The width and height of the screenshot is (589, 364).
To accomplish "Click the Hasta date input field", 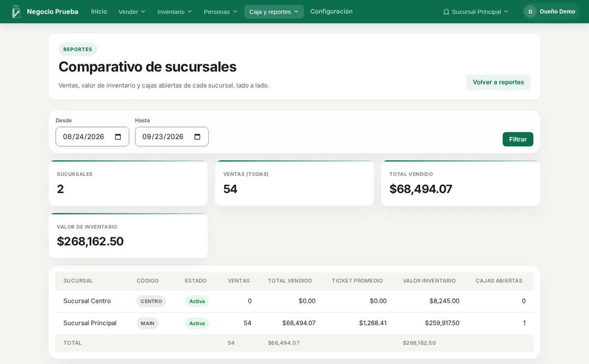I will [x=172, y=137].
